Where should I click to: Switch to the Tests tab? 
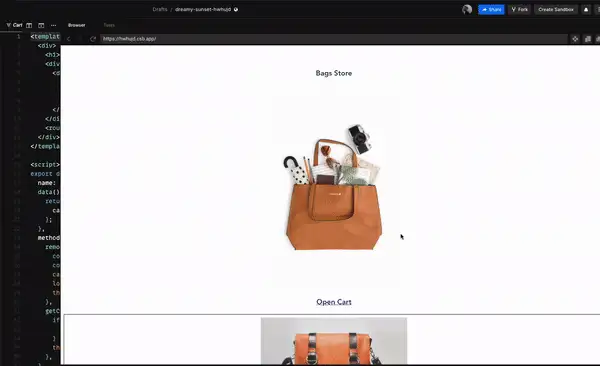pos(109,25)
